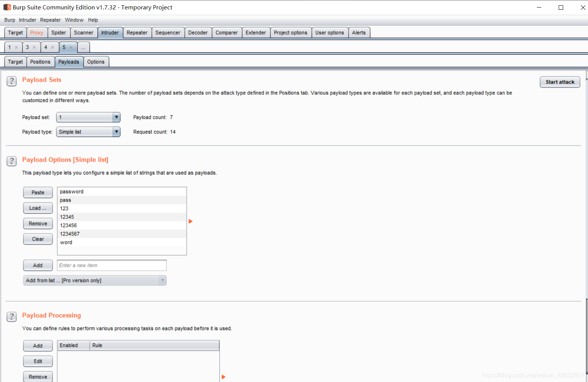The height and width of the screenshot is (382, 588).
Task: Click the Start attack button
Action: pyautogui.click(x=560, y=82)
